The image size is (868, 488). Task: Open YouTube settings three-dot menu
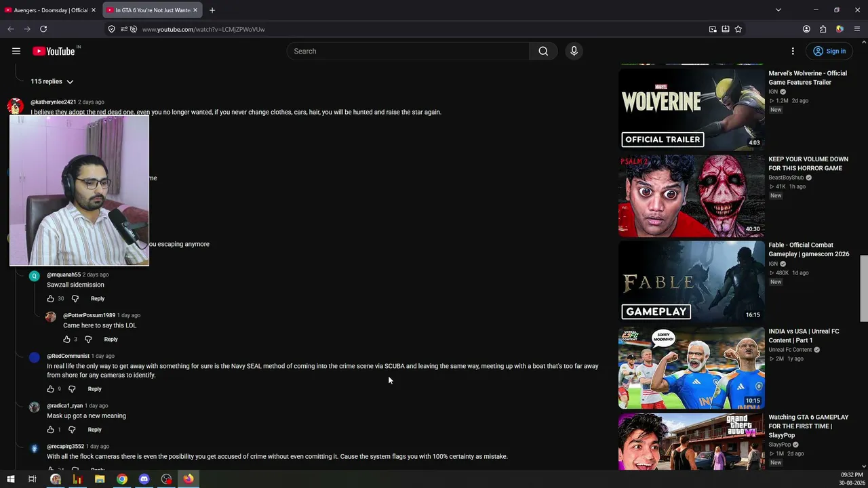pos(793,51)
